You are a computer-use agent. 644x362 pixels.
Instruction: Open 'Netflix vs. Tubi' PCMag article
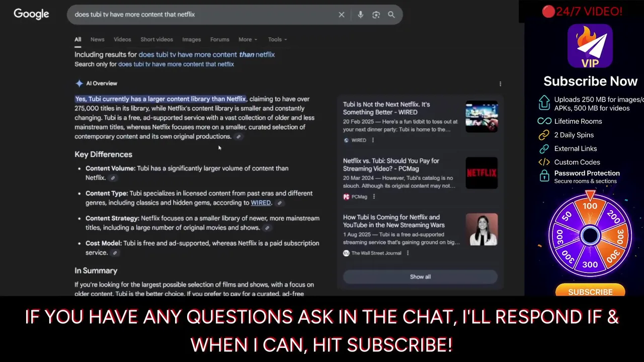click(x=391, y=164)
